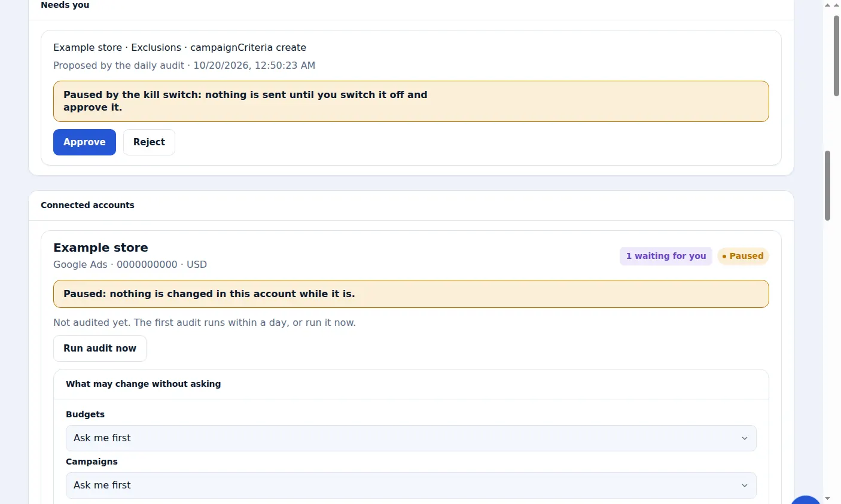
Task: Select the "Google Ads · 0000000000 · USD" line
Action: click(x=130, y=264)
